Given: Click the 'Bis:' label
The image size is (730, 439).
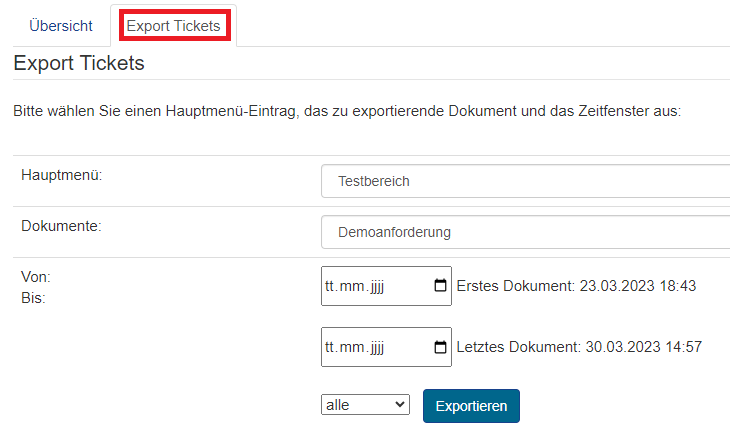Looking at the screenshot, I should click(33, 297).
